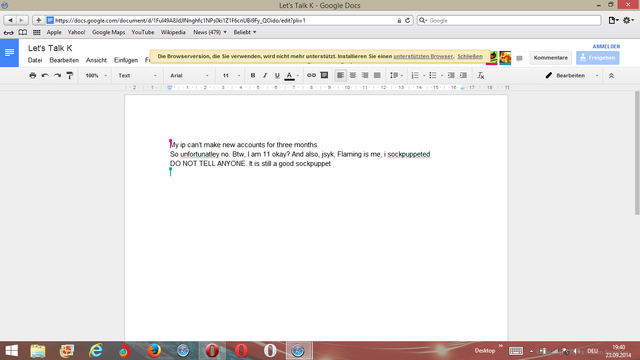Open Windows Start button
This screenshot has width=640, height=360.
tap(11, 351)
